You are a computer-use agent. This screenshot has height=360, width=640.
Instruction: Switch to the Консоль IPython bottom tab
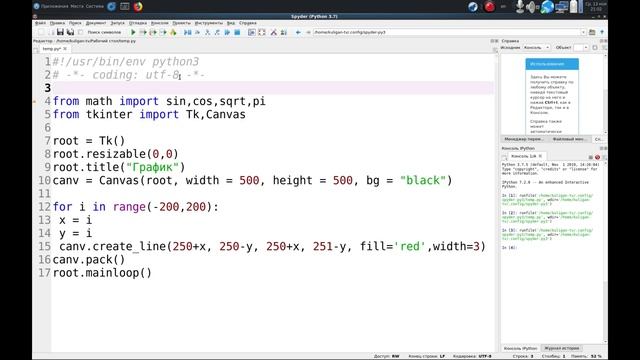520,348
